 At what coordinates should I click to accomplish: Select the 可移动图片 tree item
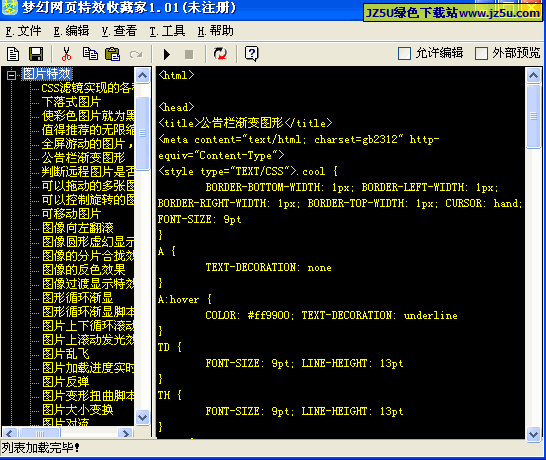71,214
